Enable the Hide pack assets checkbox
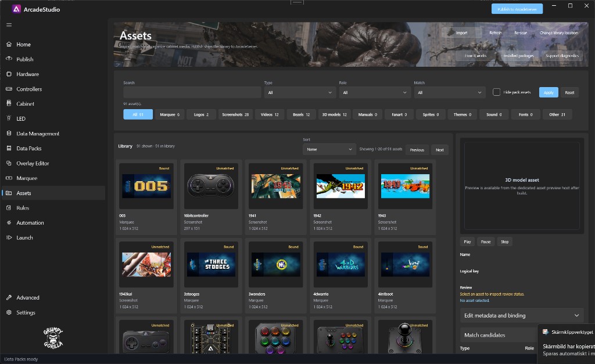The width and height of the screenshot is (595, 364). (496, 92)
